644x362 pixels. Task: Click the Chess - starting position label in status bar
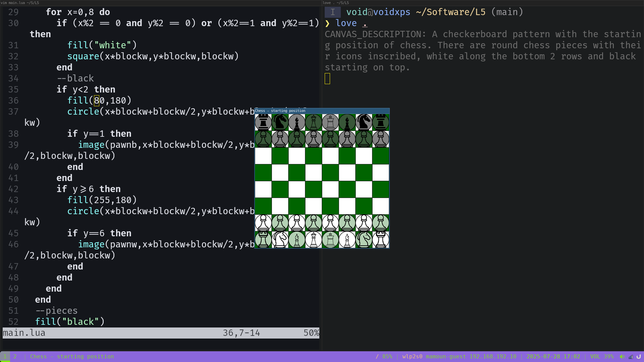(x=72, y=357)
